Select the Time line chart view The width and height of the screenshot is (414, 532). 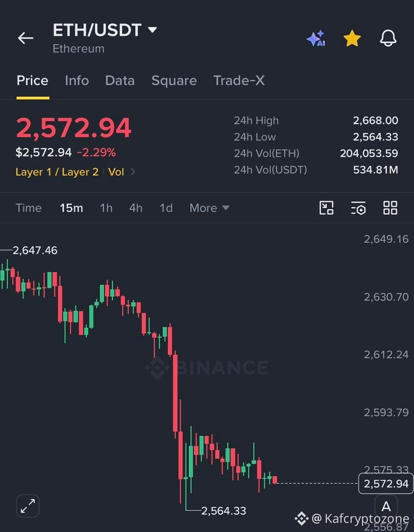coord(29,208)
